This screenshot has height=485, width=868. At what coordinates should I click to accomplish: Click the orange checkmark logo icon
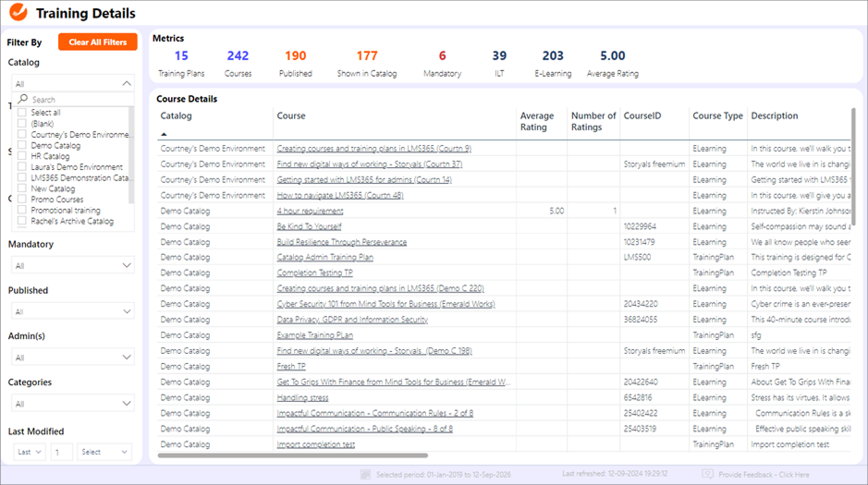pyautogui.click(x=18, y=13)
